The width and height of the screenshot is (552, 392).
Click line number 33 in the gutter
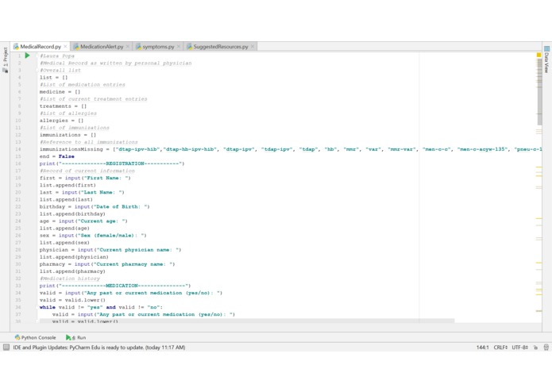18,286
